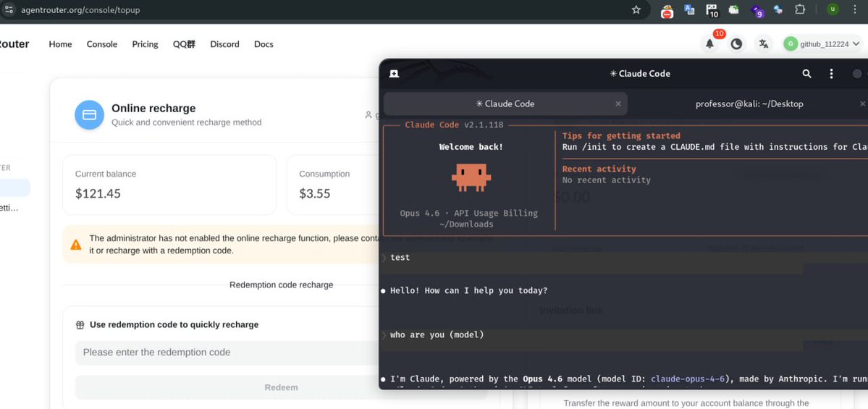This screenshot has height=409, width=868.
Task: Close the Claude Code terminal tab
Action: [618, 104]
